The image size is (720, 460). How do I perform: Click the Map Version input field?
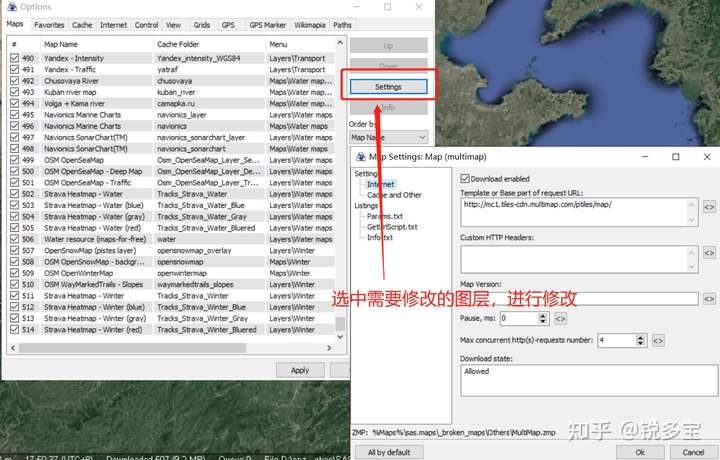click(x=579, y=299)
